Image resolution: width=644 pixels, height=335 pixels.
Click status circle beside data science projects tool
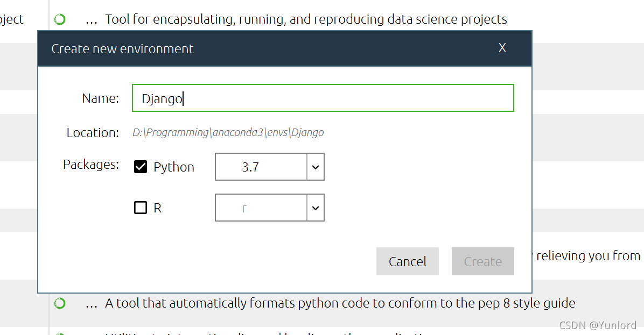click(60, 20)
